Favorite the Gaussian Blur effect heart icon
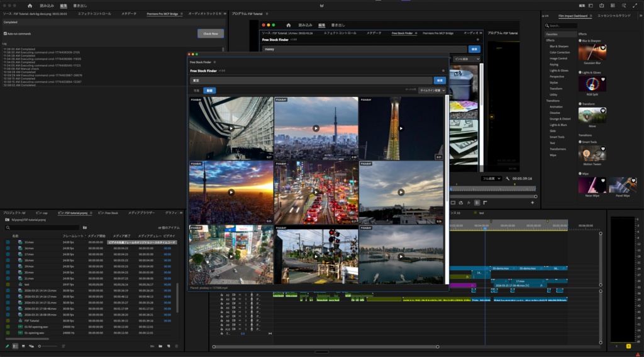This screenshot has width=644, height=357. [603, 48]
